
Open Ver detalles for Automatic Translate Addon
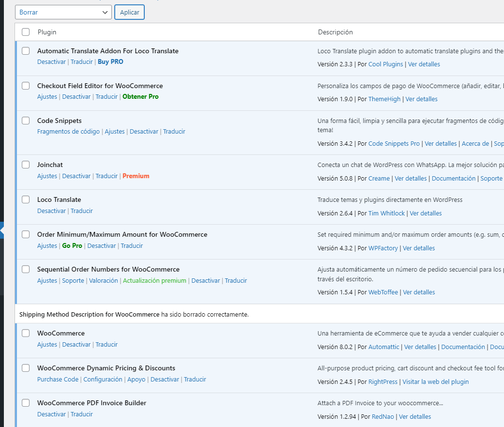424,64
